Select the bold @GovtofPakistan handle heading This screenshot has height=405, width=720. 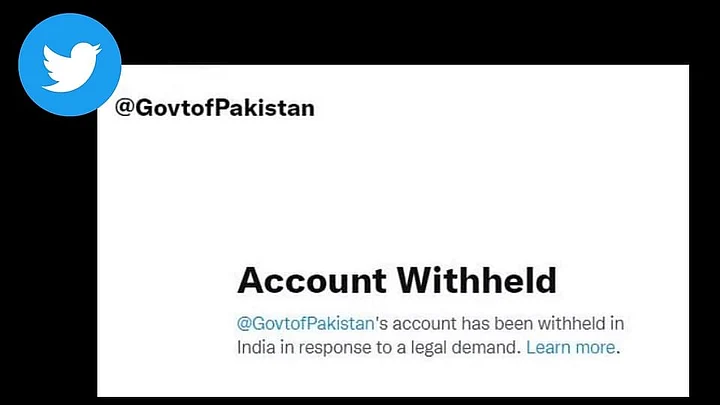tap(214, 108)
